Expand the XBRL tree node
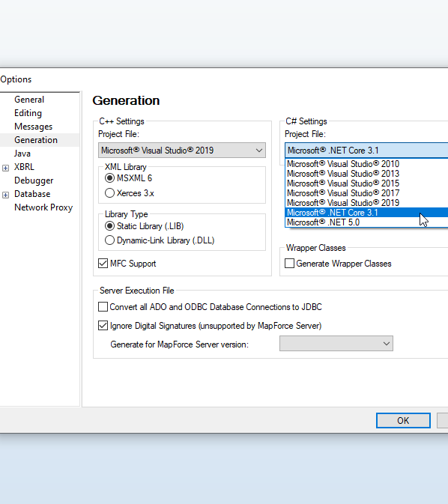Image resolution: width=448 pixels, height=504 pixels. 5,168
